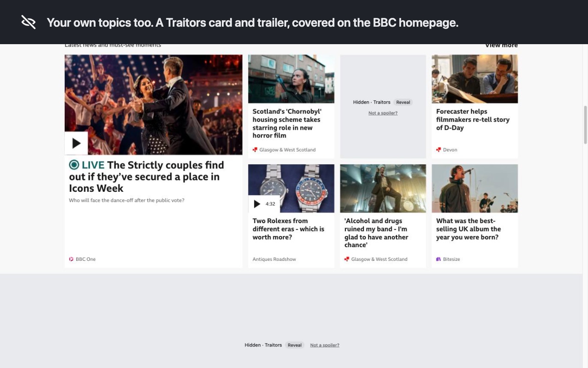Click the 'BBC One' source label

[x=85, y=259]
